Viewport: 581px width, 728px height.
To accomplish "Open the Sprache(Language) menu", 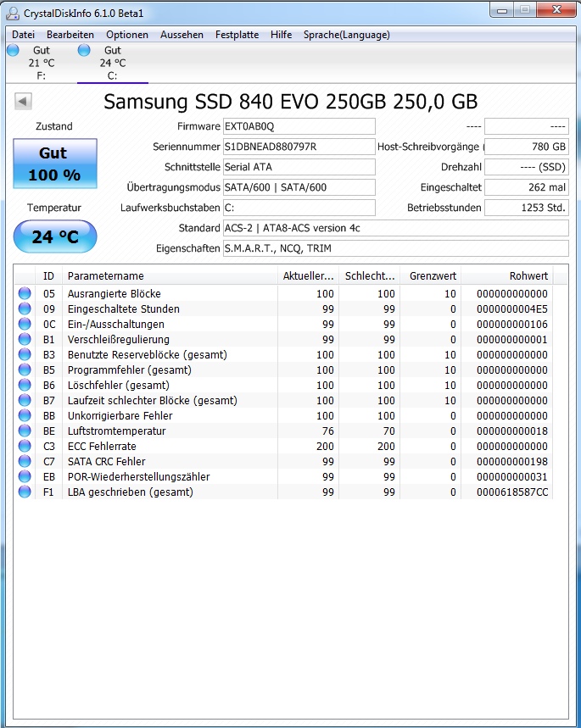I will (x=347, y=35).
